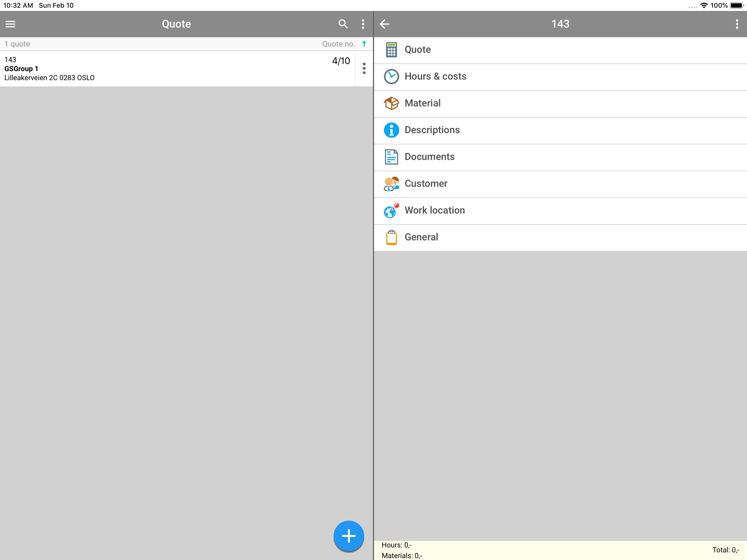This screenshot has width=747, height=560.
Task: Click the battery indicator in status bar
Action: pyautogui.click(x=737, y=5)
